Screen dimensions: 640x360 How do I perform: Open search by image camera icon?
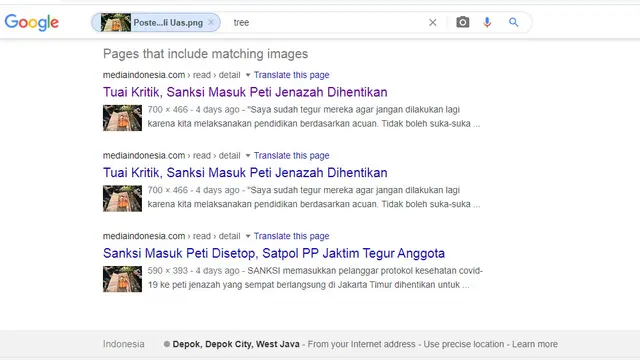(x=462, y=22)
